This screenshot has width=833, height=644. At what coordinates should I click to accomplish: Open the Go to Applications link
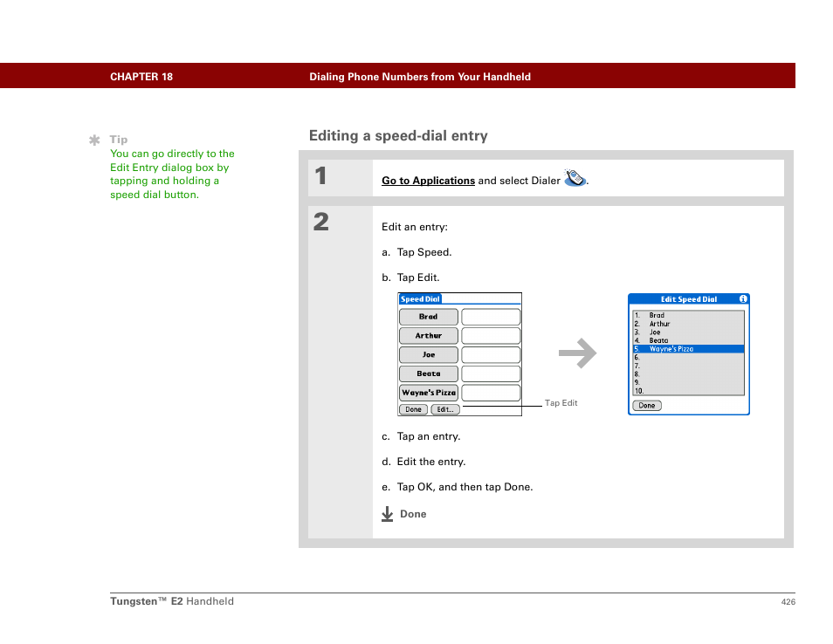428,181
